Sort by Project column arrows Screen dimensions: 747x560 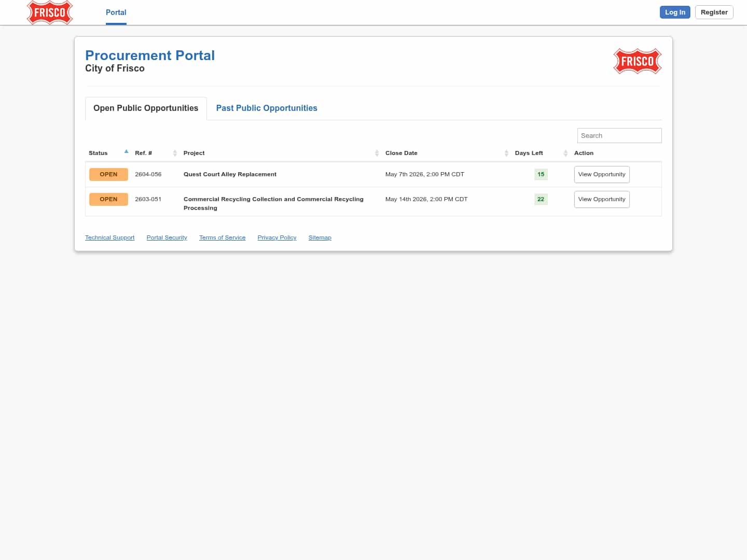[x=377, y=153]
